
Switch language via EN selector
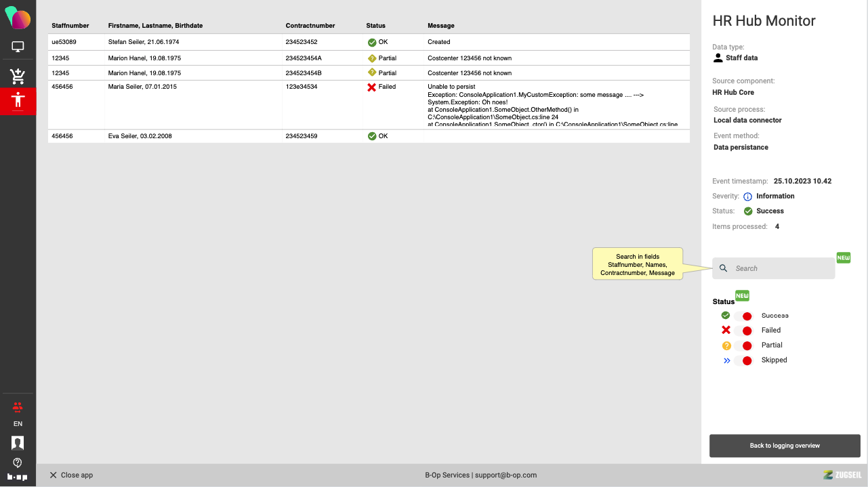(x=18, y=424)
